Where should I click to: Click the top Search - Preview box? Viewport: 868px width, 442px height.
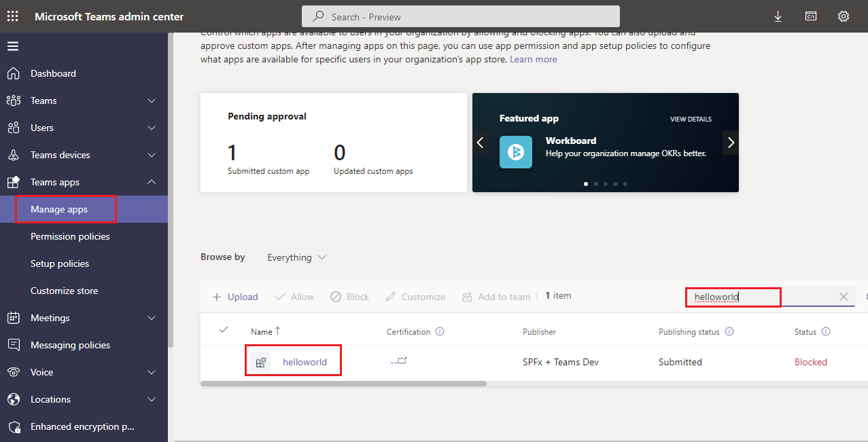pos(461,16)
